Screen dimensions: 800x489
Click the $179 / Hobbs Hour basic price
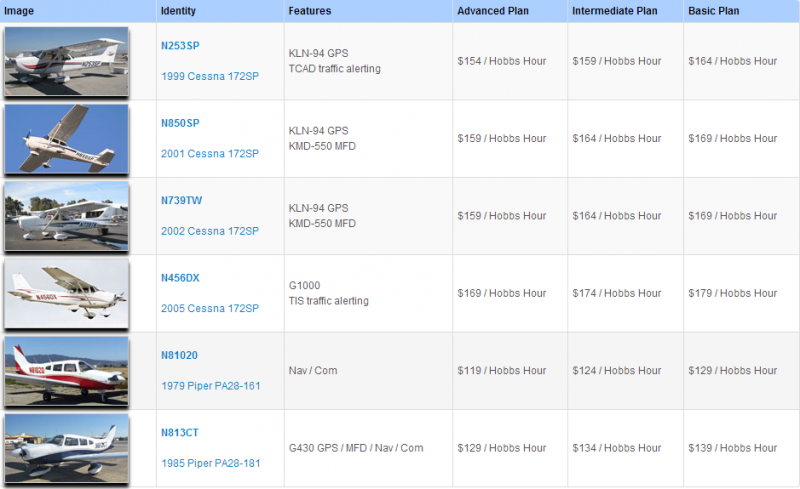tap(732, 294)
